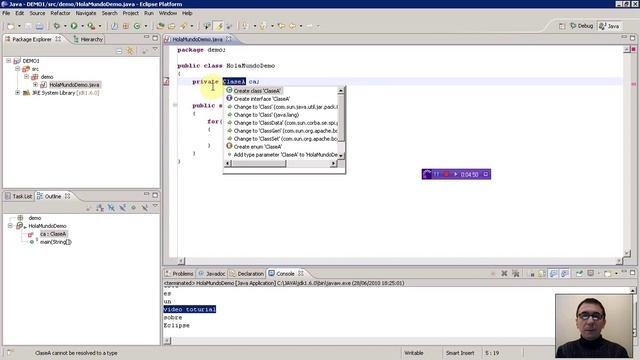Collapse the DEMO1 project node

pos(9,61)
